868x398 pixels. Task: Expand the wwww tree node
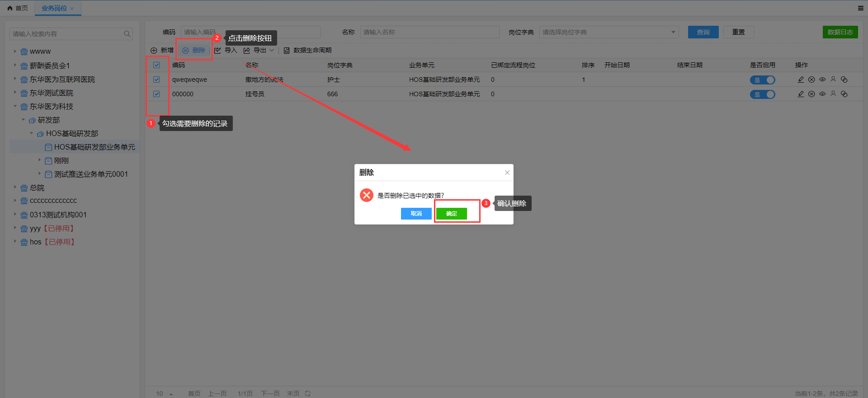15,52
